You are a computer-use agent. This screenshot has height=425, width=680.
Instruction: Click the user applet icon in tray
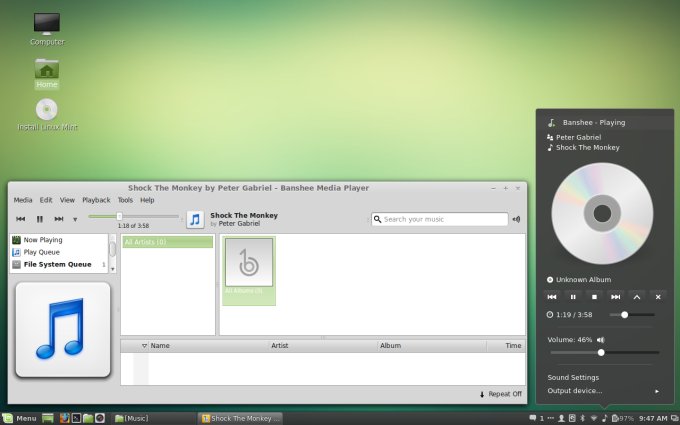561,418
